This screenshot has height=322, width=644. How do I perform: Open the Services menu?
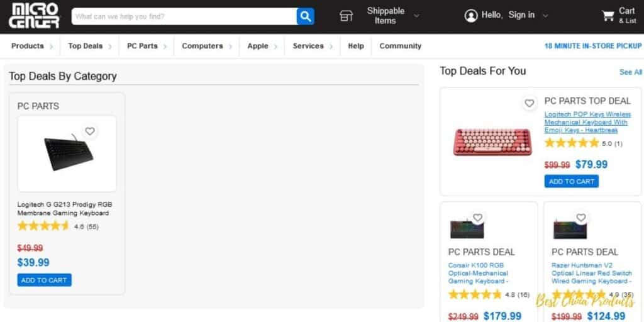pyautogui.click(x=308, y=46)
